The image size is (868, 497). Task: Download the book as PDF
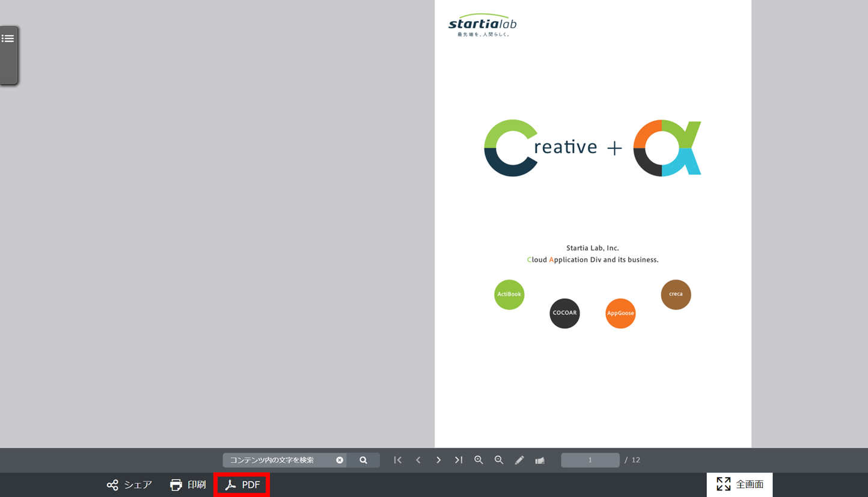click(242, 485)
